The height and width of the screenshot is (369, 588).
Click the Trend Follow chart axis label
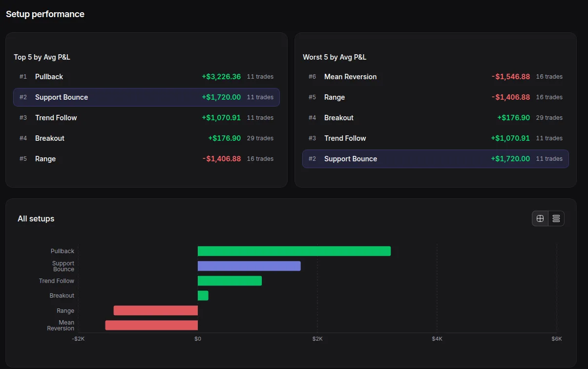[x=57, y=281]
